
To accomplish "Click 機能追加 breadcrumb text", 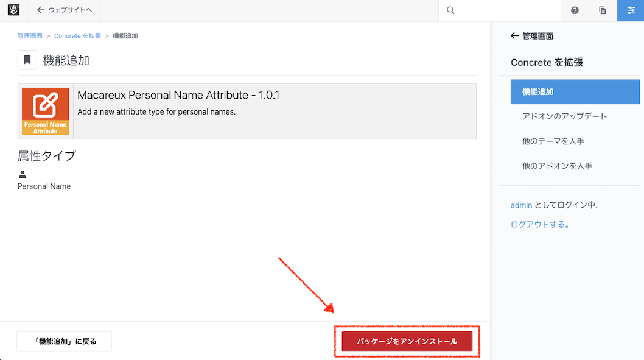I will tap(125, 36).
